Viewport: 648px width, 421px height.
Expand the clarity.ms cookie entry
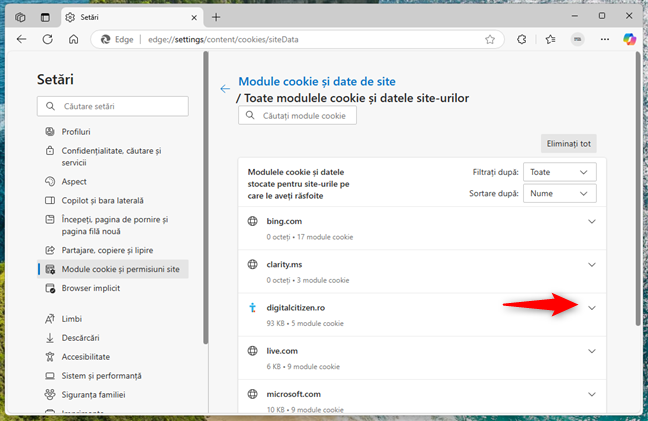pyautogui.click(x=592, y=264)
